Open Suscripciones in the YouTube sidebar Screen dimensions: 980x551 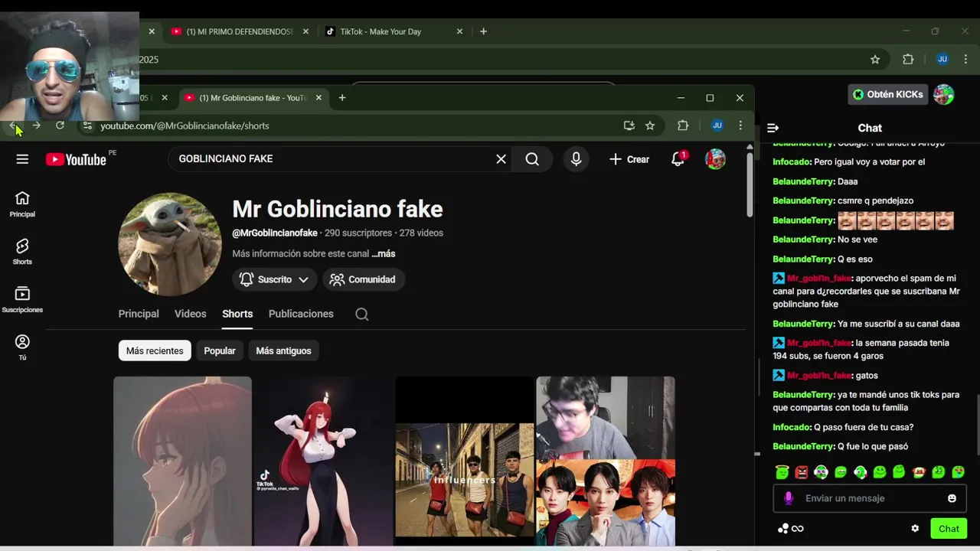[22, 300]
